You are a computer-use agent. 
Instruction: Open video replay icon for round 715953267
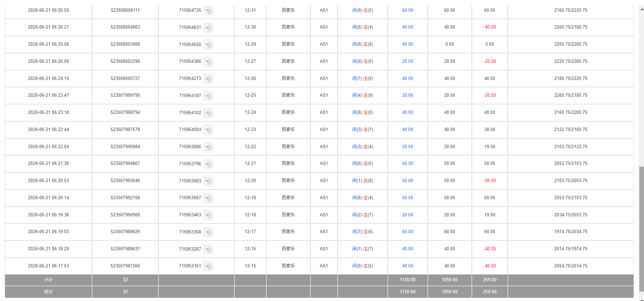click(208, 249)
